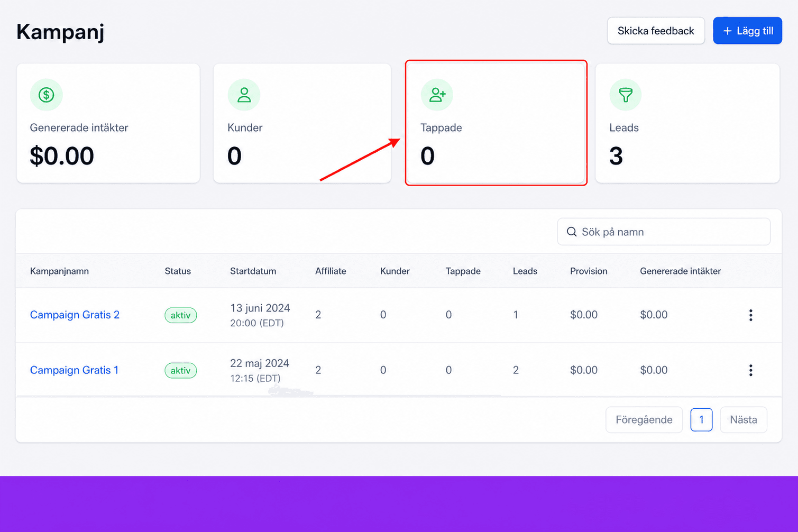
Task: Click the Affiliate column header
Action: pyautogui.click(x=331, y=271)
